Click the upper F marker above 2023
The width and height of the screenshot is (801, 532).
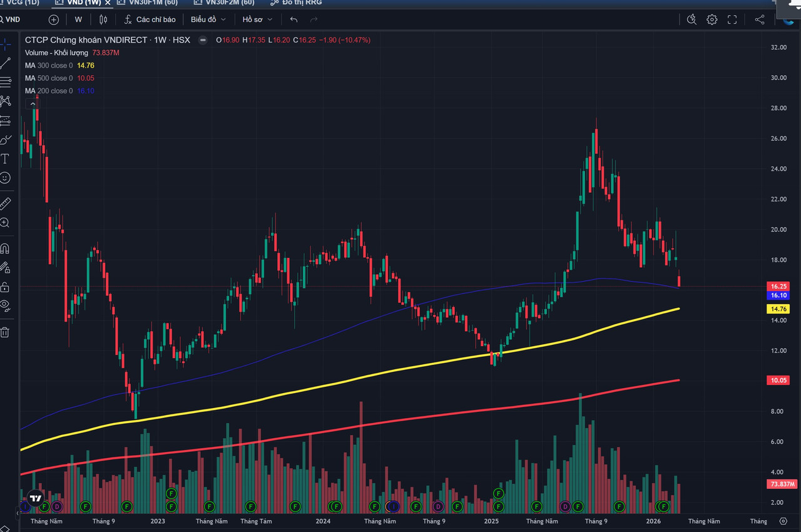coord(171,493)
